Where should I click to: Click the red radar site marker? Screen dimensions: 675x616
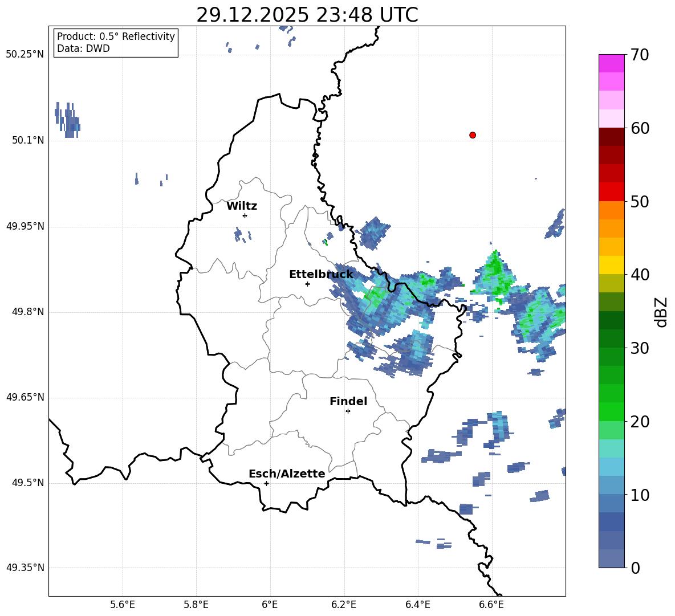pyautogui.click(x=473, y=135)
